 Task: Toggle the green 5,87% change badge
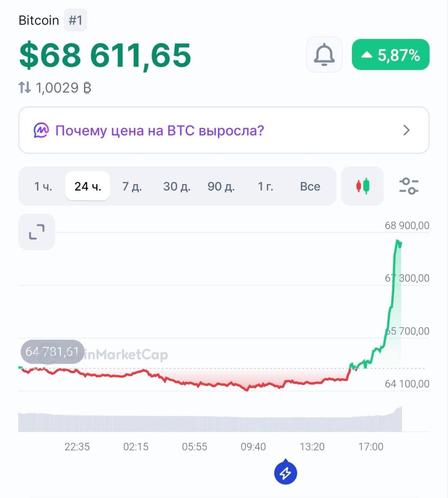point(390,55)
